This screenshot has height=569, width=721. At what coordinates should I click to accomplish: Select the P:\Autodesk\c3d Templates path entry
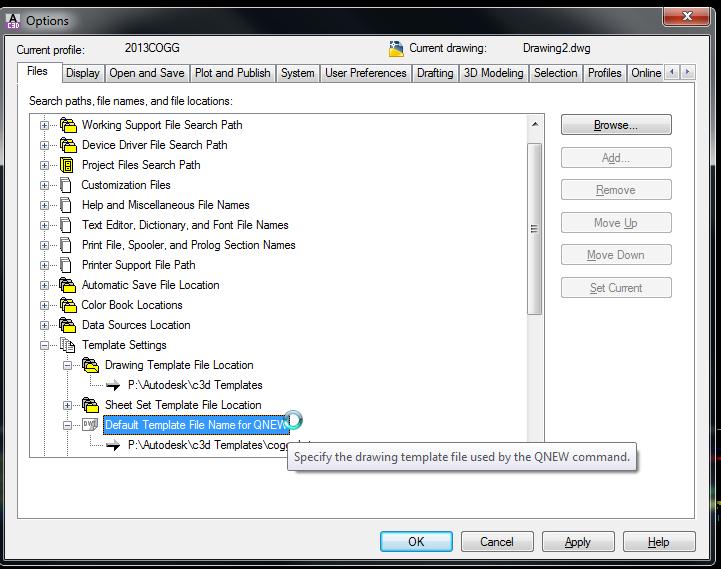click(195, 385)
